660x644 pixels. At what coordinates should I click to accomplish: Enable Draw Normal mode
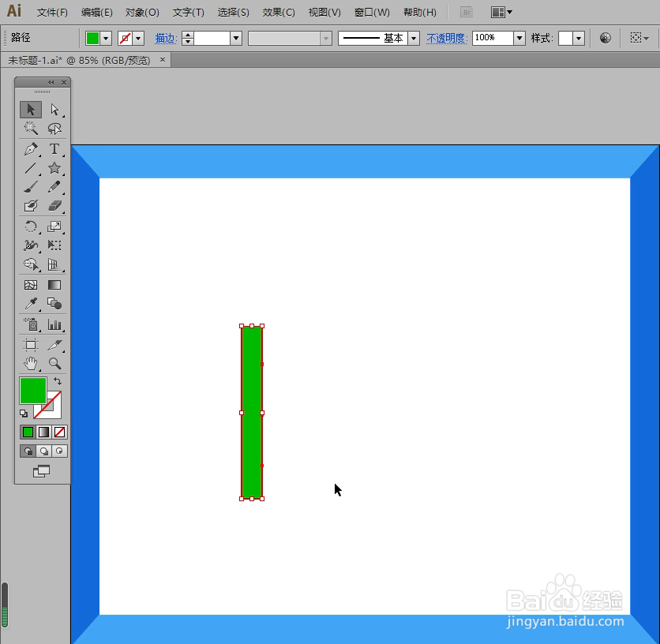[x=28, y=451]
